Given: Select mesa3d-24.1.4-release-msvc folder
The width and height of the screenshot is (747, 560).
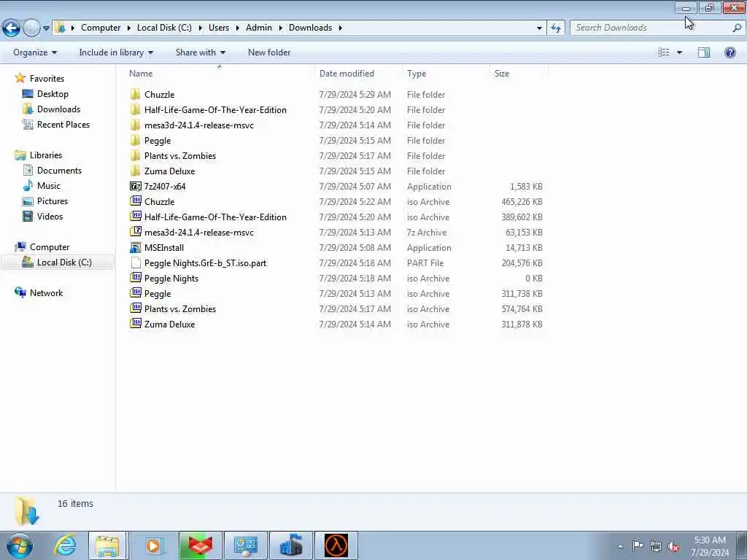Looking at the screenshot, I should [x=198, y=125].
